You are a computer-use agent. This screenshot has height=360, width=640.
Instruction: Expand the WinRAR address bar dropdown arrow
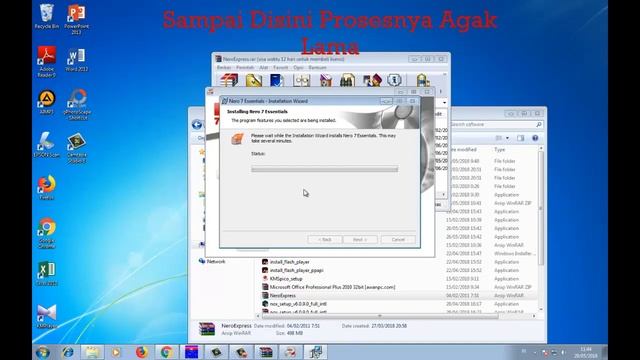[x=444, y=102]
